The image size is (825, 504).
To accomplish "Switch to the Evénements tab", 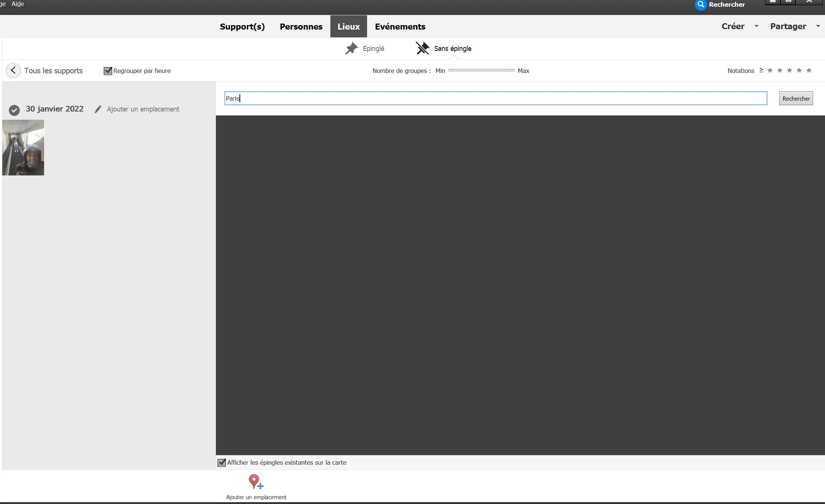I will (400, 27).
